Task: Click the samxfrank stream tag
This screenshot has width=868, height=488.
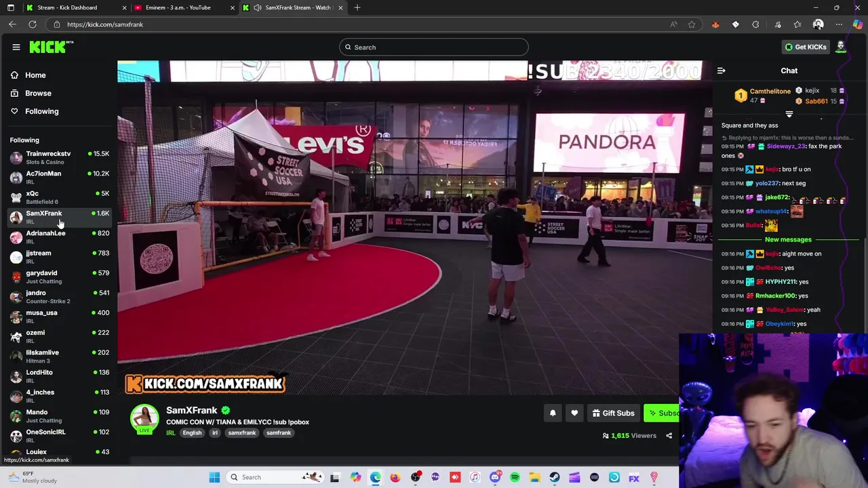Action: [x=242, y=433]
